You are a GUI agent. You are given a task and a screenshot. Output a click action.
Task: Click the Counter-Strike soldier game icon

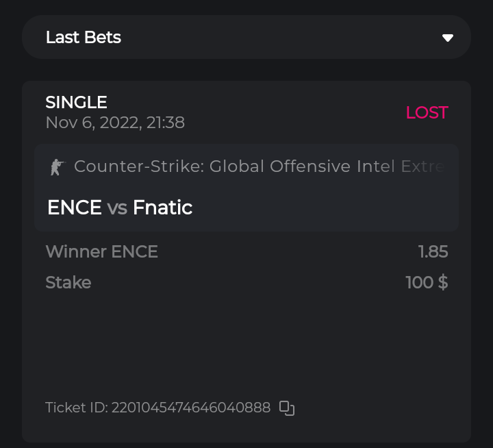pos(57,166)
